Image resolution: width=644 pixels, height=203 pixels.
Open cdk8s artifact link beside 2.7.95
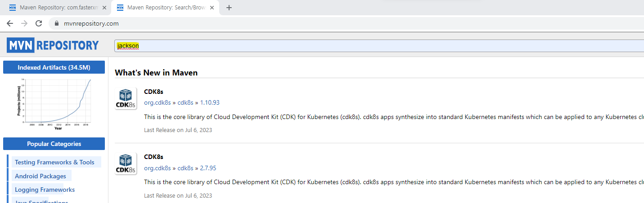click(185, 168)
